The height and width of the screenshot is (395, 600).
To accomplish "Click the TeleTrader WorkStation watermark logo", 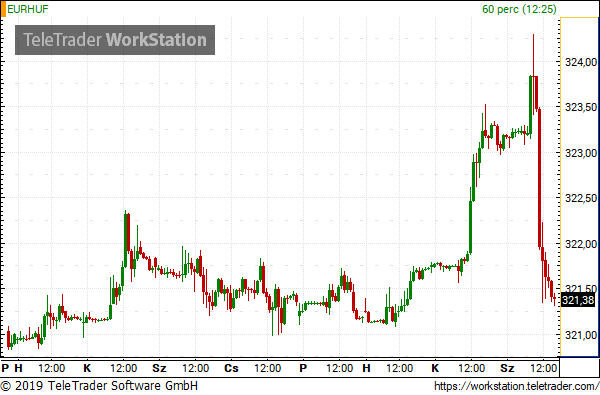I will (115, 40).
